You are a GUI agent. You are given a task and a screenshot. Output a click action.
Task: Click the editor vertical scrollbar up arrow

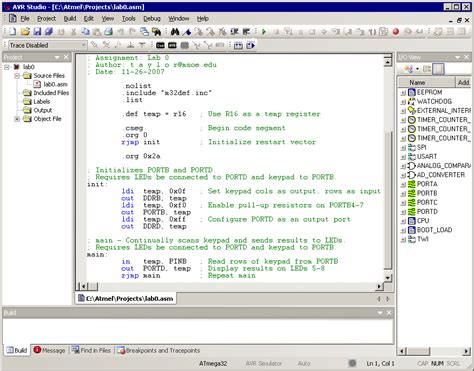(387, 62)
